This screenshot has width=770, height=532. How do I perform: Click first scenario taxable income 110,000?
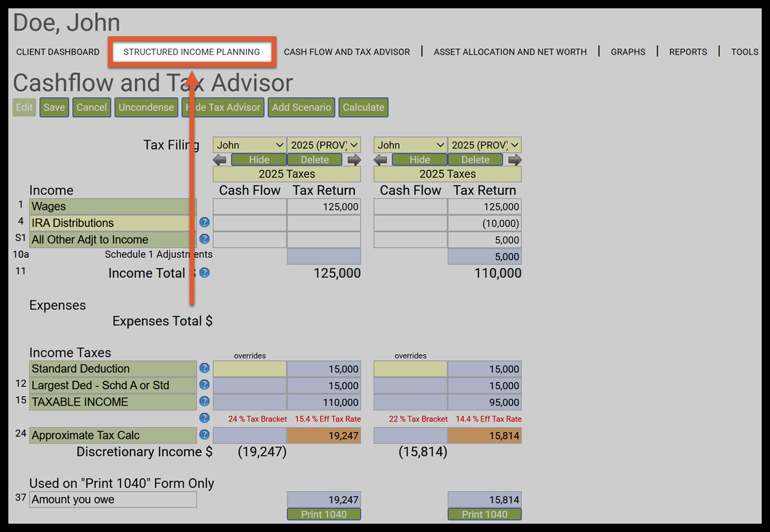[x=324, y=402]
